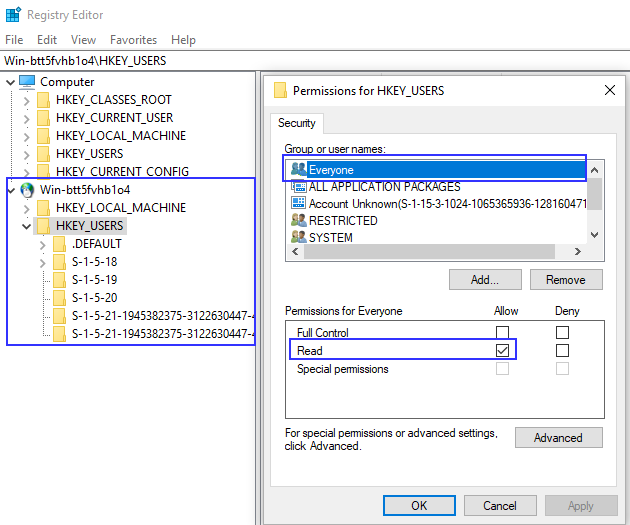This screenshot has height=525, width=630.
Task: Open the Edit menu
Action: 47,40
